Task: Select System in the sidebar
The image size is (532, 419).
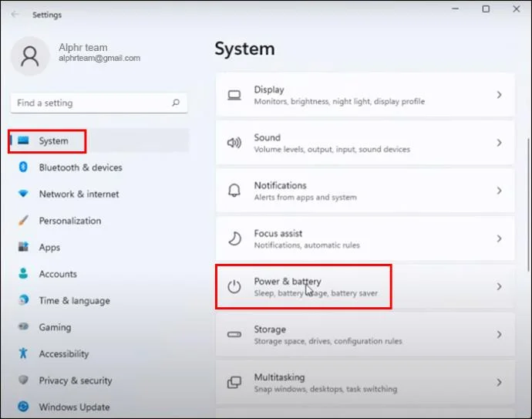Action: [99, 140]
